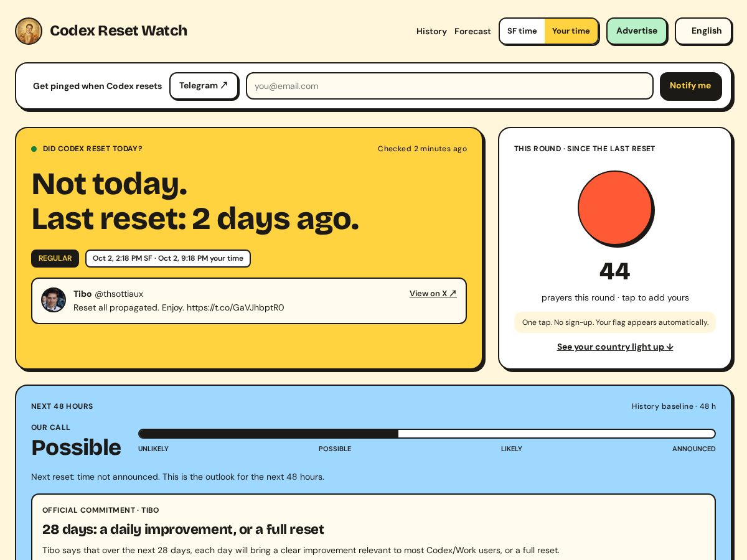Open the Codex Reset Watch avatar logo

point(29,31)
